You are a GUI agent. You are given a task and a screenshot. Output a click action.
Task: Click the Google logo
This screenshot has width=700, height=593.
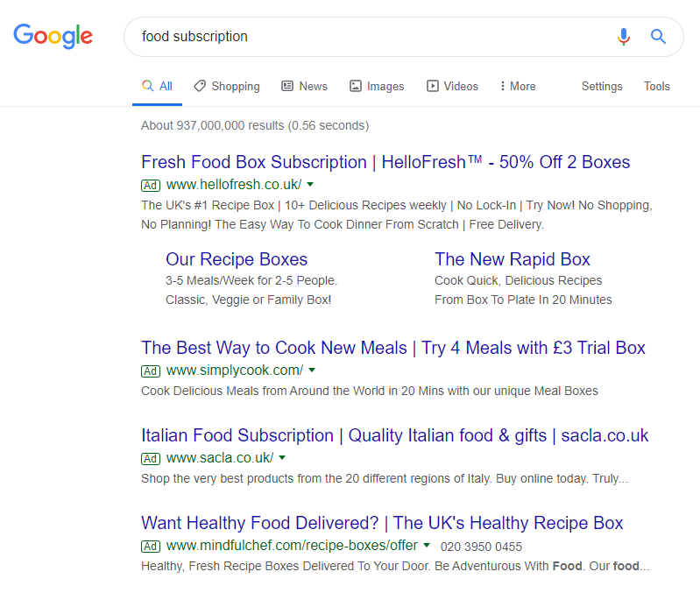pyautogui.click(x=53, y=36)
